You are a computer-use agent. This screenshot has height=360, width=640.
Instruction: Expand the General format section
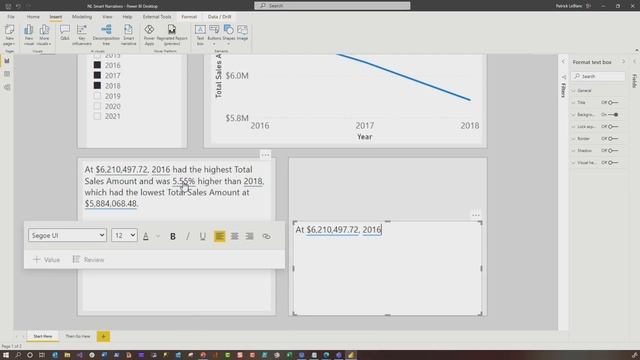(574, 91)
